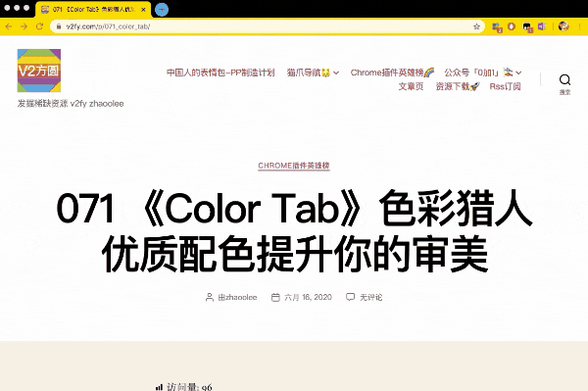Image resolution: width=588 pixels, height=391 pixels.
Task: Expand the 公众号「0加1」 submenu chevron
Action: [518, 73]
